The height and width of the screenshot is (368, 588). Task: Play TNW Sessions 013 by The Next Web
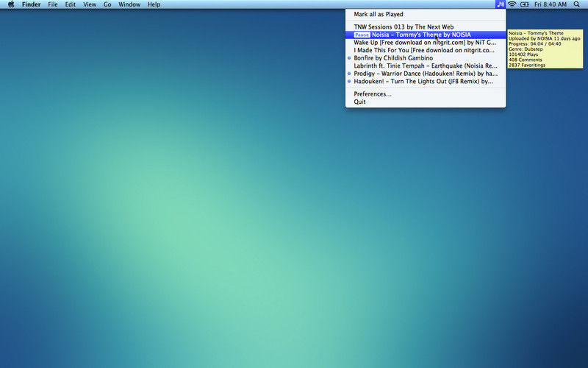pos(426,27)
